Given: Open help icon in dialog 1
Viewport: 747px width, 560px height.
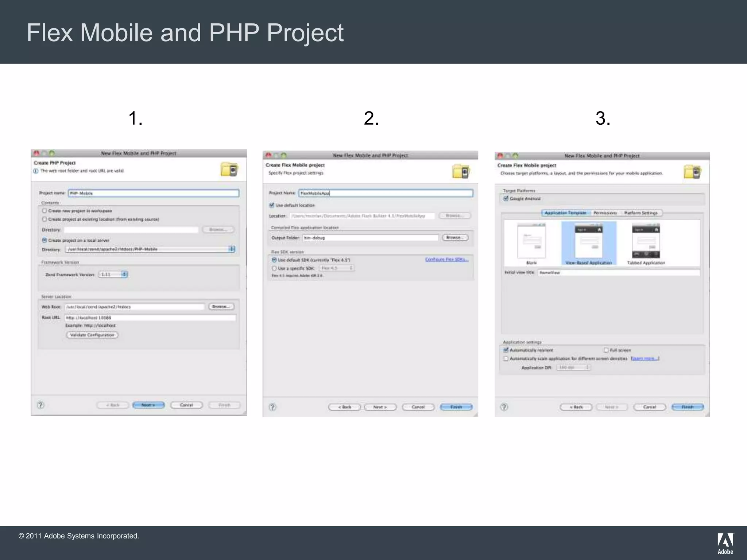Looking at the screenshot, I should (x=40, y=405).
